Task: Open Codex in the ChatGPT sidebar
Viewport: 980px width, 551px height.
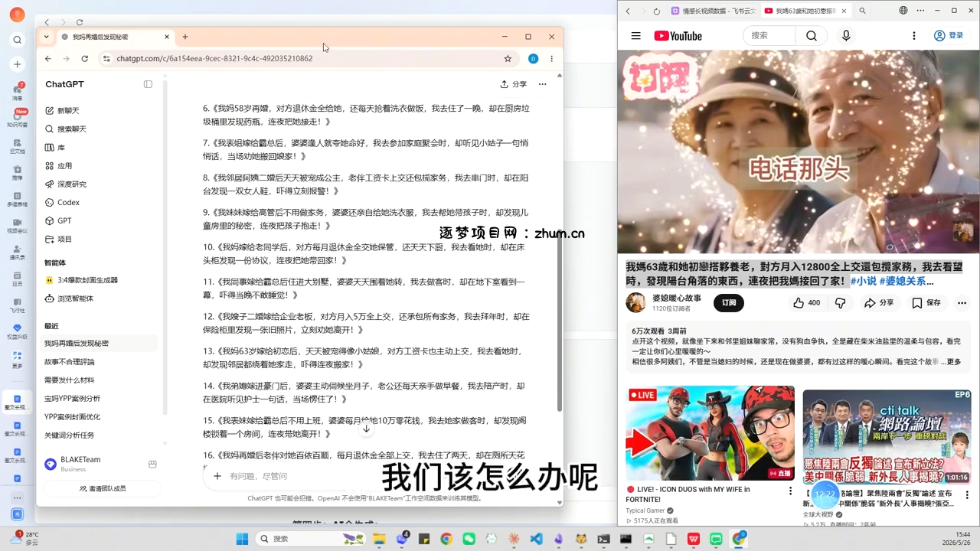Action: click(63, 203)
